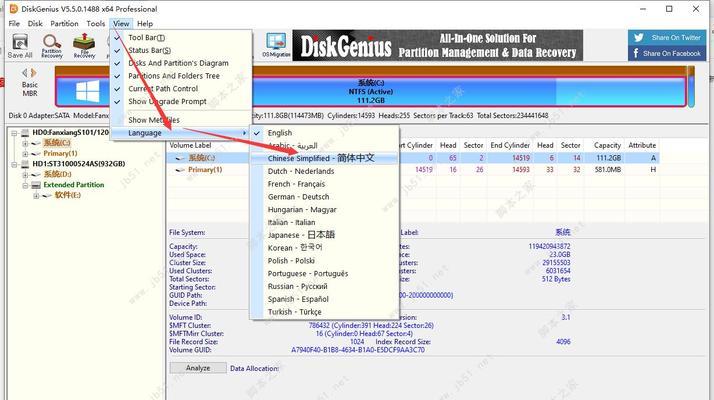Click the DiskGenius app logo in title bar

point(13,9)
